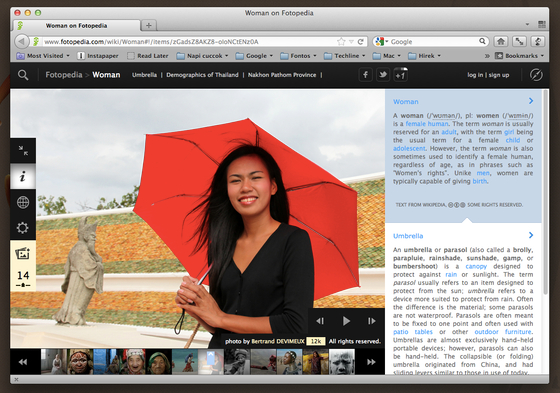Click the Fotopedia search magnifier icon

pos(23,75)
